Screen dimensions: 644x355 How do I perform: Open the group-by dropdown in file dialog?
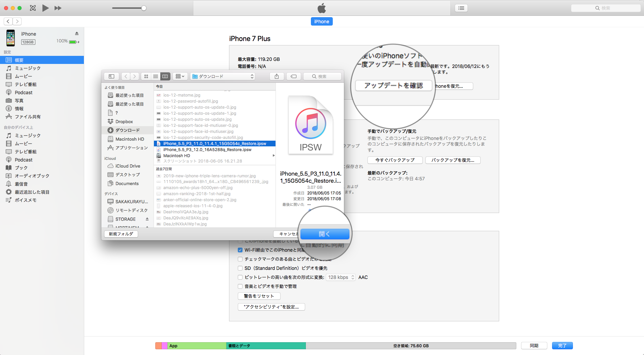pos(180,76)
